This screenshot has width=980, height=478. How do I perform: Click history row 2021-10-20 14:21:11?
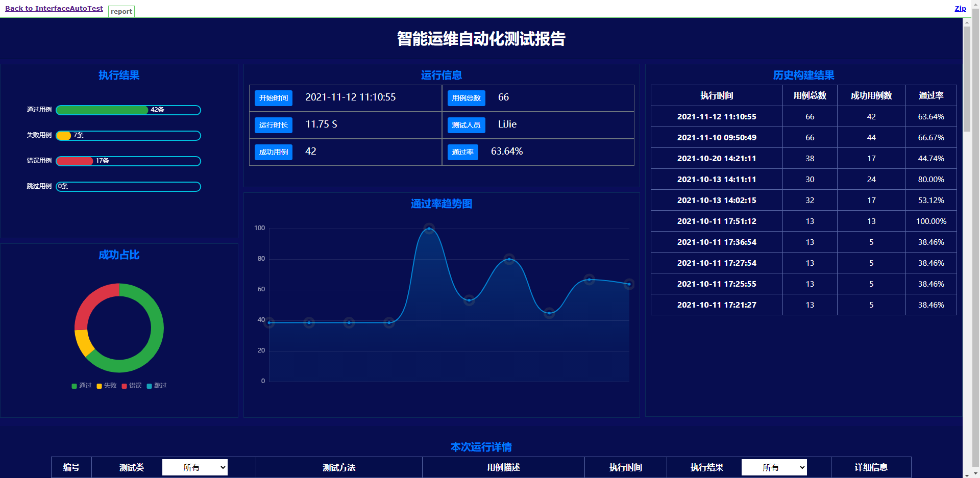[803, 159]
